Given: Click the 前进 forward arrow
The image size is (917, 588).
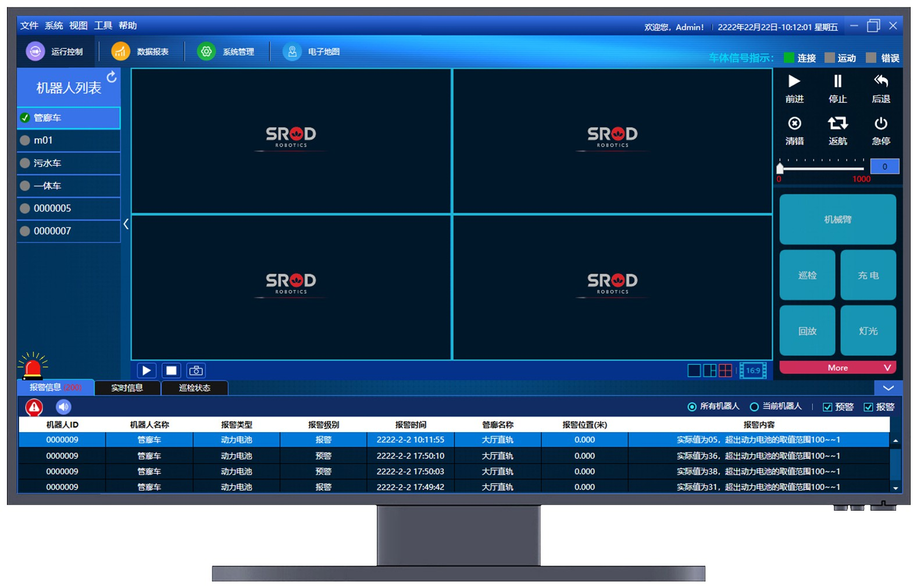Looking at the screenshot, I should (794, 81).
